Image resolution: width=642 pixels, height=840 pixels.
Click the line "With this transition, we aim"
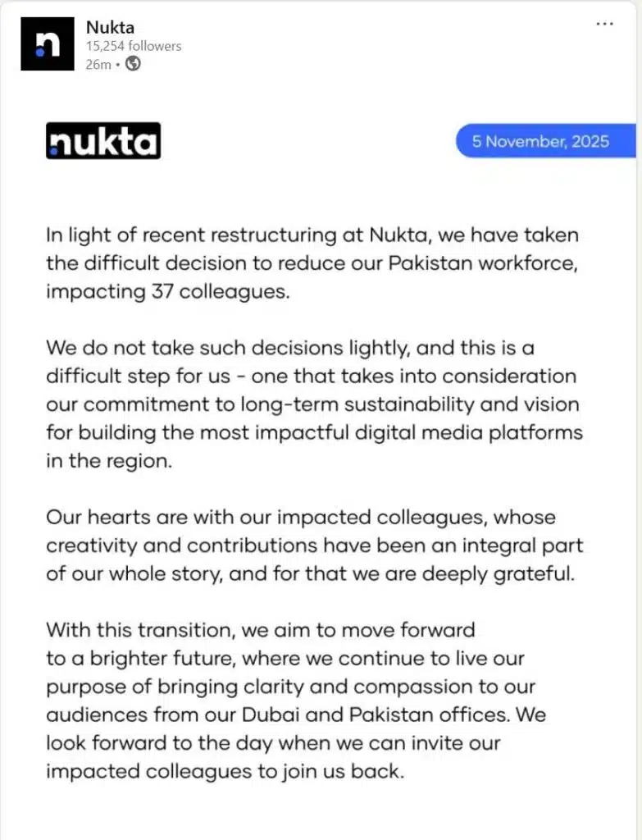(260, 630)
